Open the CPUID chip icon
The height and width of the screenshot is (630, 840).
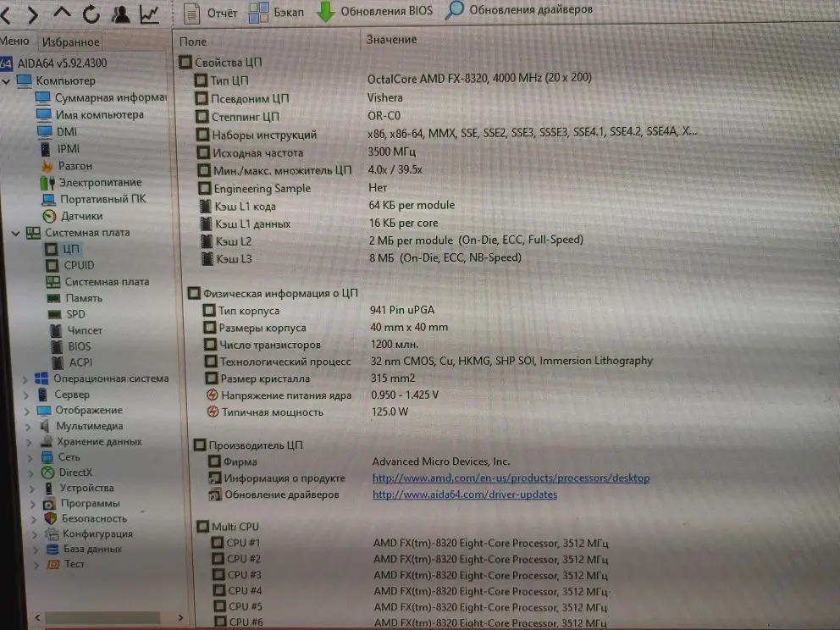point(52,266)
